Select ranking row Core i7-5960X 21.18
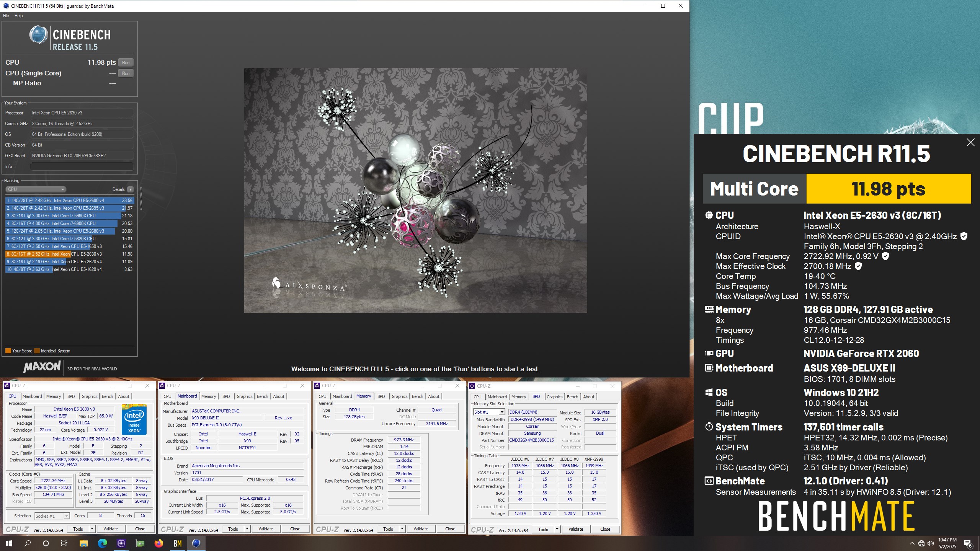 click(69, 216)
